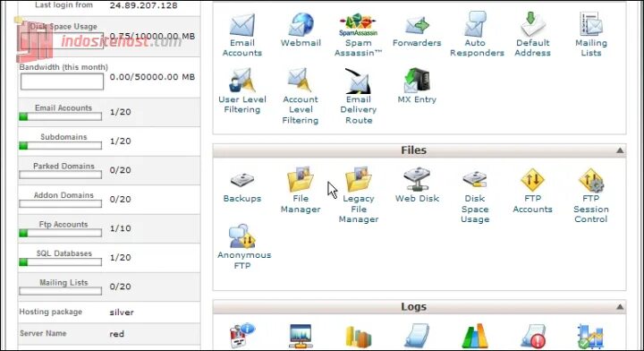The image size is (644, 351).
Task: Click the Ftp Accounts usage bar
Action: point(61,233)
